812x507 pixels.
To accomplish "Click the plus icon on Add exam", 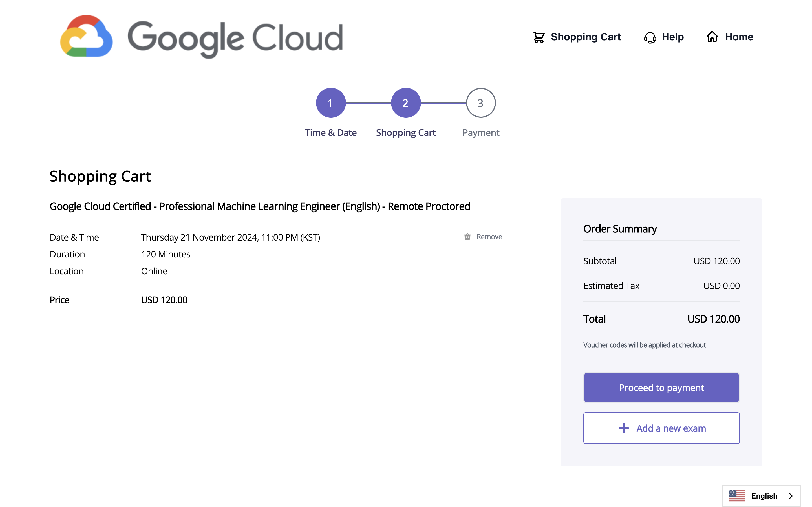I will pos(624,428).
